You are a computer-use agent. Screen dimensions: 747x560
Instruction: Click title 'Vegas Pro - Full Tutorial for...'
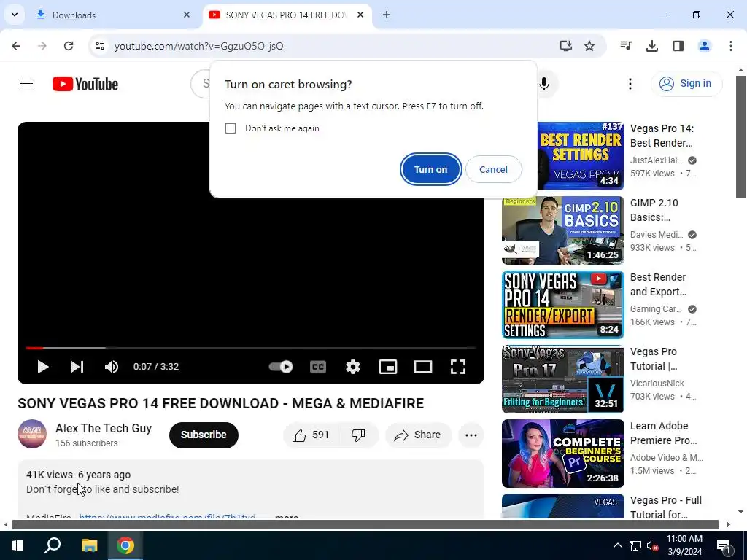coord(666,507)
